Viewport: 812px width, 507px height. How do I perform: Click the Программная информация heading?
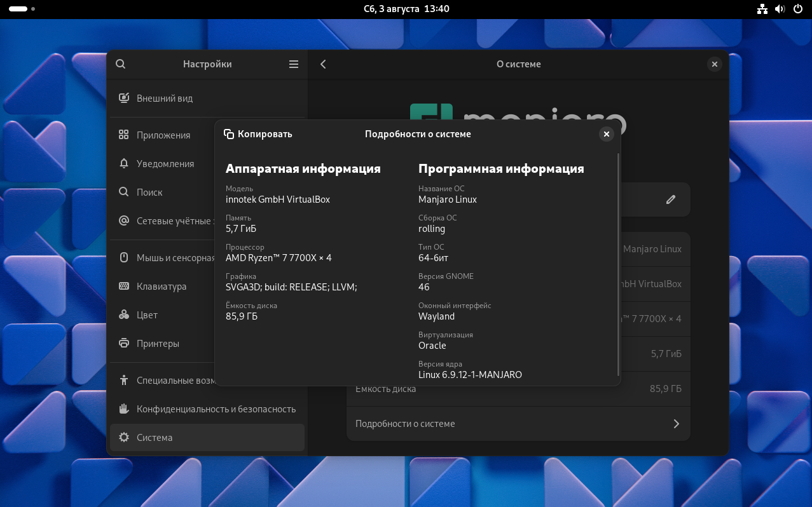coord(501,168)
